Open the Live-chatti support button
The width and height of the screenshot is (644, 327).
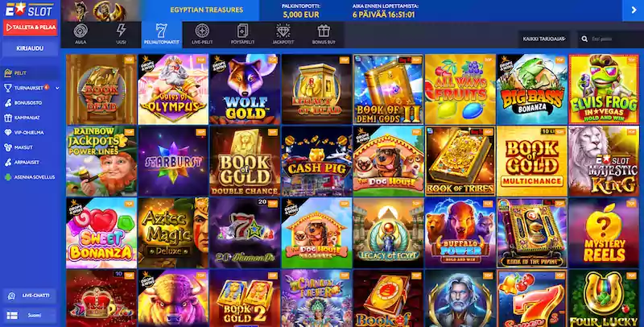tap(30, 296)
